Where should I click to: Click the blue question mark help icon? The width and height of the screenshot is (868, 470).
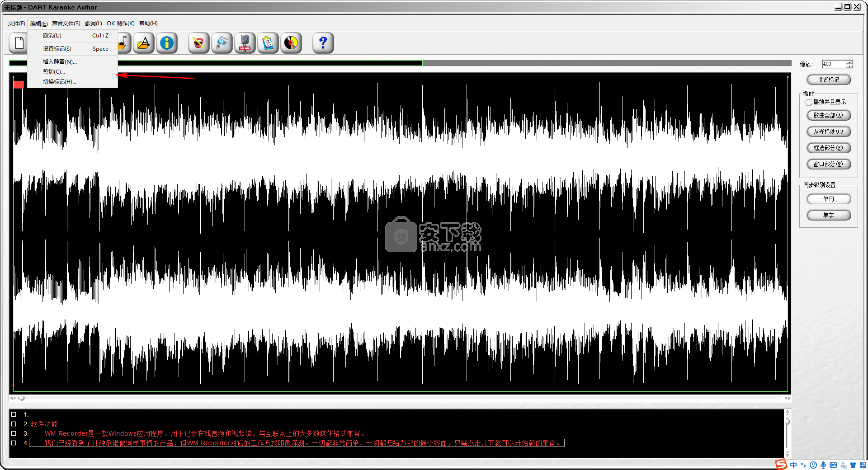(x=323, y=43)
